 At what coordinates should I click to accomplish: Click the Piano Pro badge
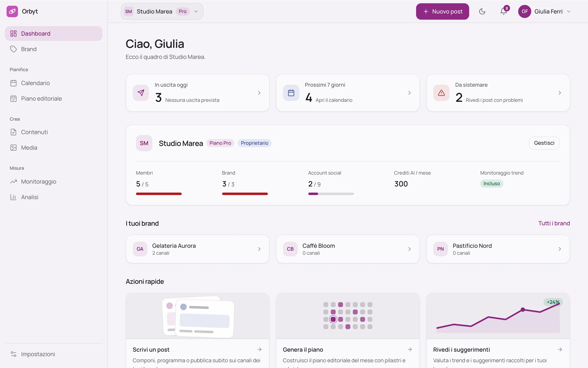click(x=220, y=143)
